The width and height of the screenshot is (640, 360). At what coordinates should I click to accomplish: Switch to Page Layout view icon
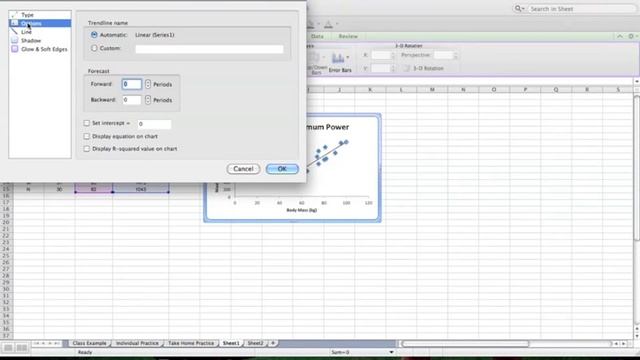coord(22,348)
